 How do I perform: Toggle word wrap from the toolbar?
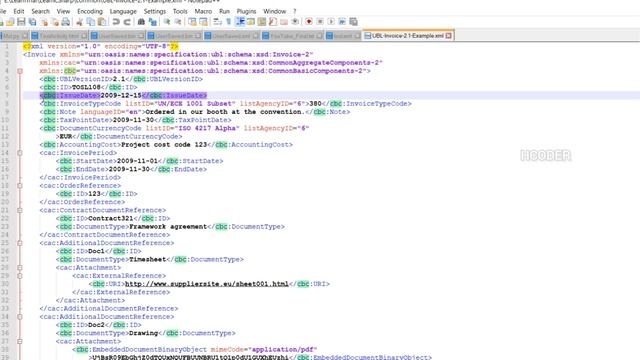(218, 22)
